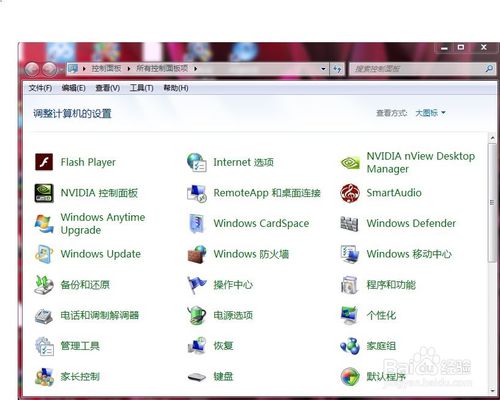Click the 所有控制面板项 breadcrumb segment
This screenshot has width=500, height=400.
pos(162,69)
